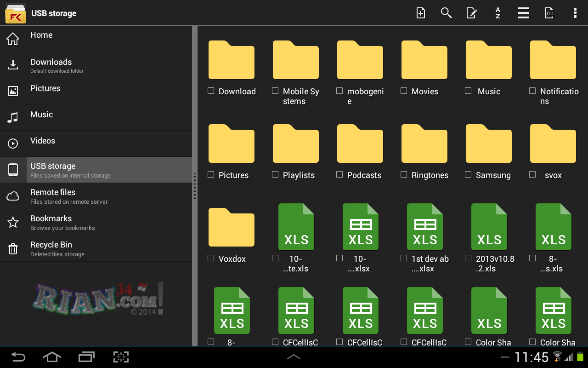Create new file via the toolbar icon
Viewport: 588px width, 368px height.
[x=420, y=13]
